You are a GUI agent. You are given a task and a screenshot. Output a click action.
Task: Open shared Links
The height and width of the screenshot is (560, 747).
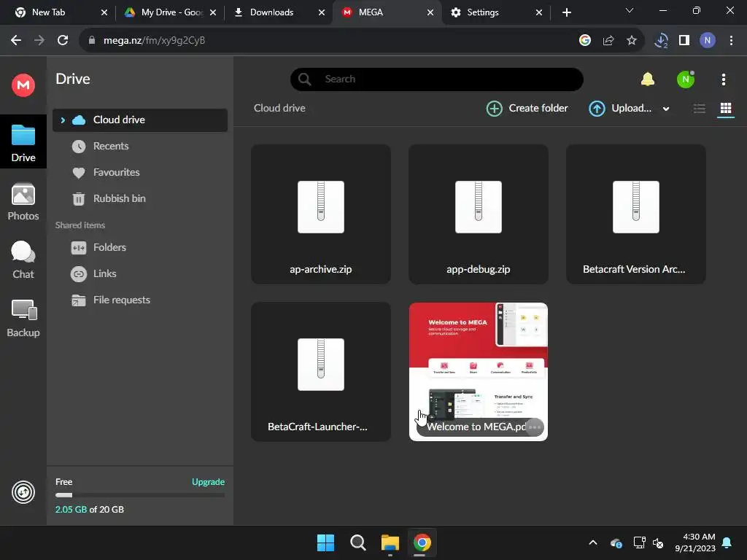pos(139,274)
